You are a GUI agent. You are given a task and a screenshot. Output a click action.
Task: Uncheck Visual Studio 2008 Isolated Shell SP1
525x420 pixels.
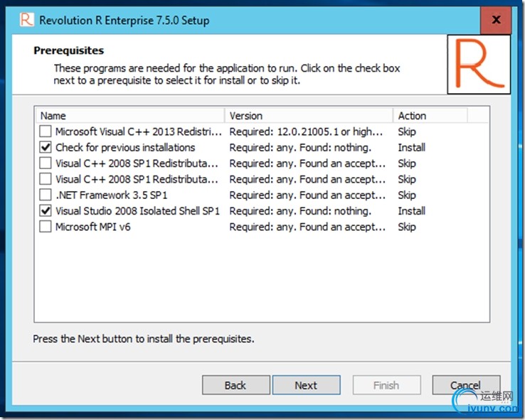pos(46,211)
